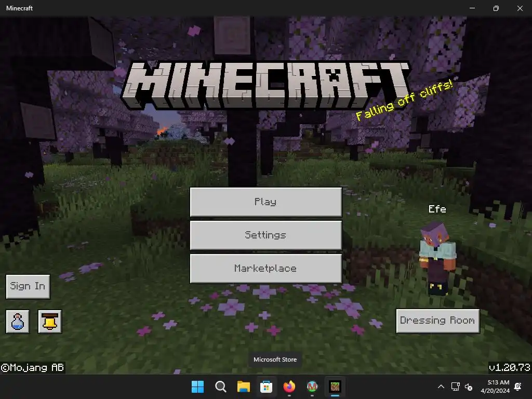This screenshot has width=532, height=399.
Task: Minimize the Minecraft window
Action: (x=472, y=8)
